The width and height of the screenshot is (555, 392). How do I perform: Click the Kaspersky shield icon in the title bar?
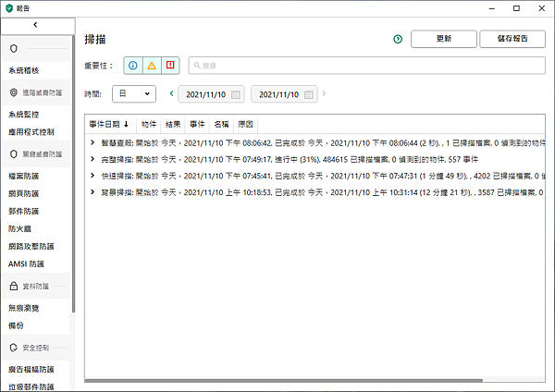(x=9, y=8)
